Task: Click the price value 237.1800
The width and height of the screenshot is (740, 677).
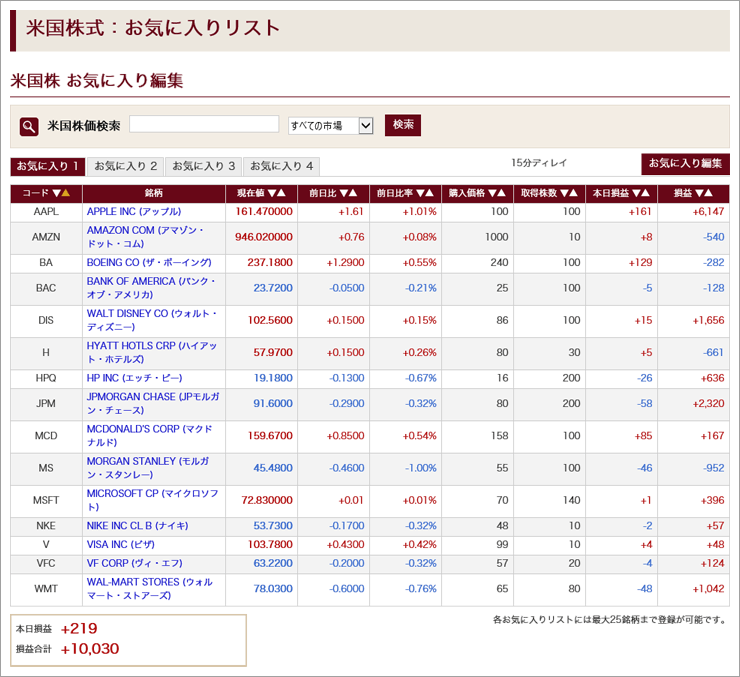Action: (270, 262)
